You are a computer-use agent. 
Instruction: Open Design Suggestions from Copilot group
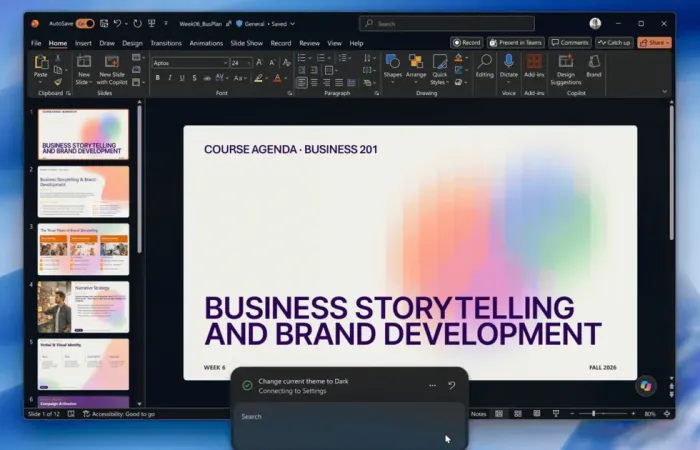(566, 70)
